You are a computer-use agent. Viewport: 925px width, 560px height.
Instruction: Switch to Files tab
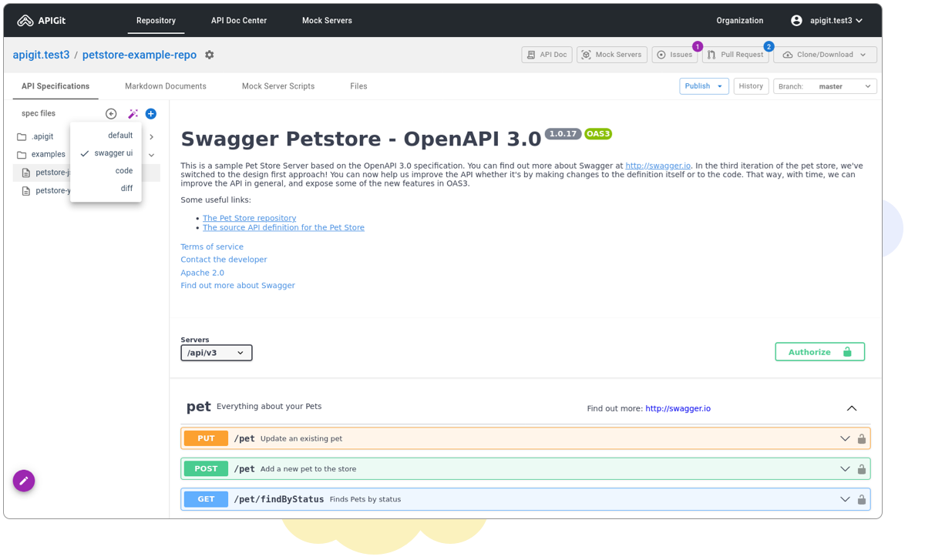coord(358,86)
